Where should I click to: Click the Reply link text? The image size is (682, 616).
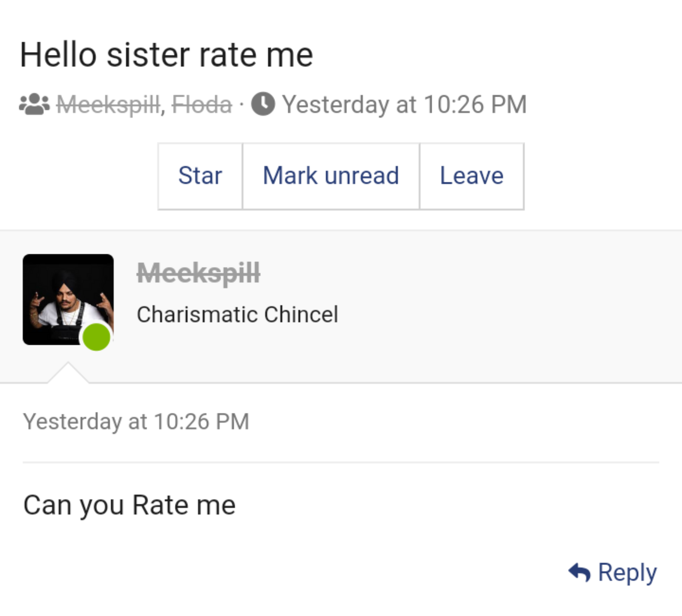point(627,572)
